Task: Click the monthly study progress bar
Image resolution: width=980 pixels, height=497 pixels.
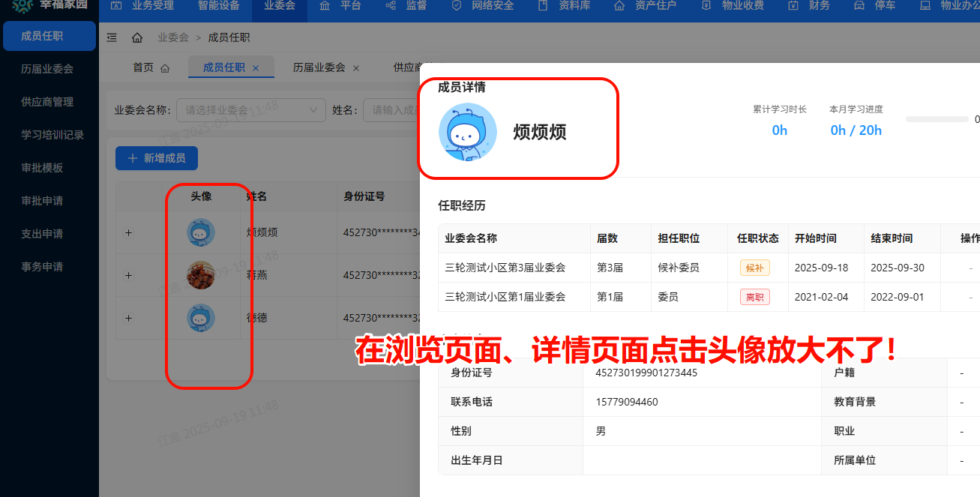Action: coord(937,119)
